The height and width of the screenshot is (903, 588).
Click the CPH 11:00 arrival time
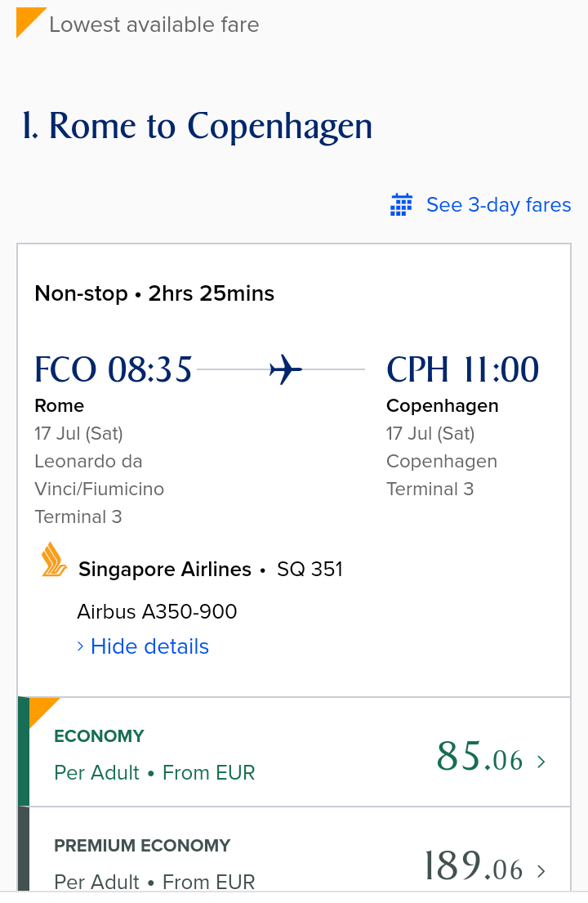(462, 369)
